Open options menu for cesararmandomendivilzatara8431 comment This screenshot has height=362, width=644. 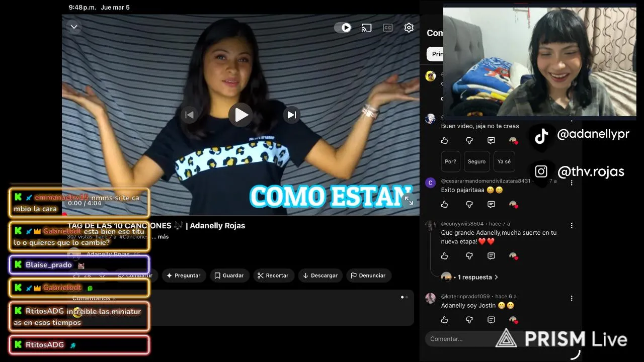point(572,183)
